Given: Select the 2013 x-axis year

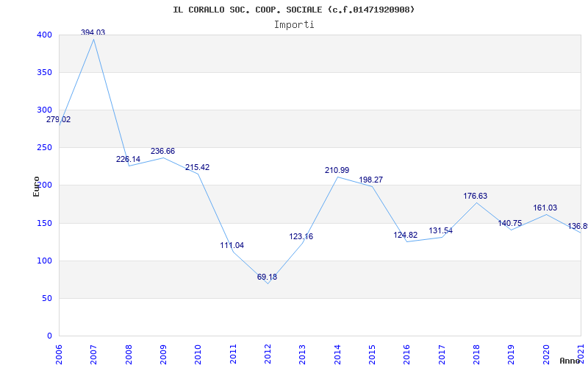Looking at the screenshot, I should [x=303, y=354].
